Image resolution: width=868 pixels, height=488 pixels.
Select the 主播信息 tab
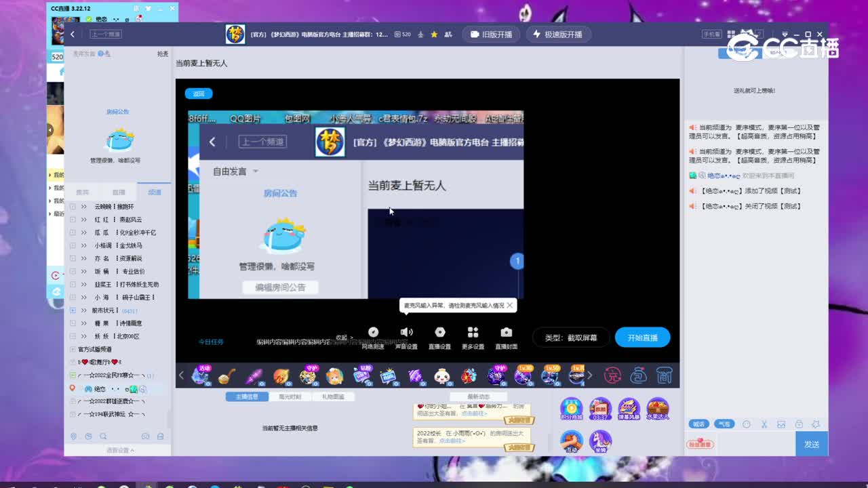[247, 396]
